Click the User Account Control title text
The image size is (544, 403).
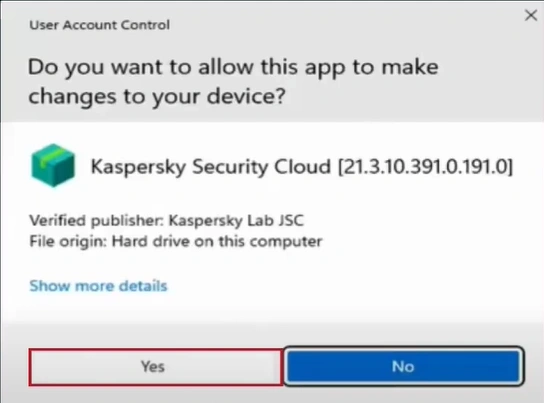point(100,25)
